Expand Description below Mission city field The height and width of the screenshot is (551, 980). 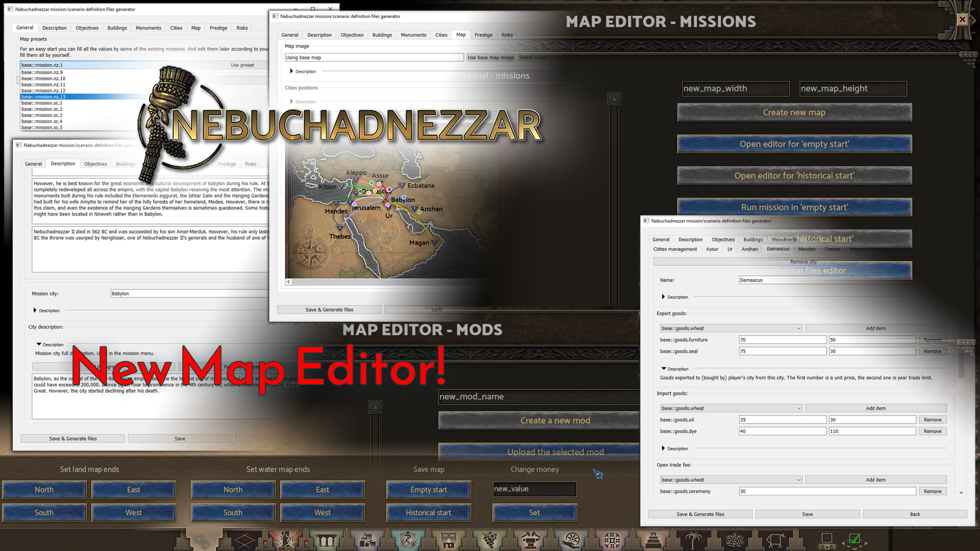click(46, 310)
